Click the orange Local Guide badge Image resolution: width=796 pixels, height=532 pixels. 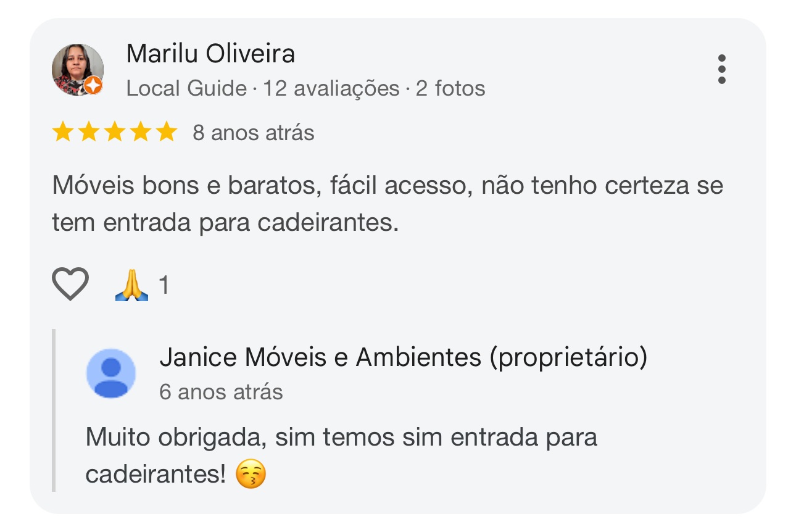(93, 86)
